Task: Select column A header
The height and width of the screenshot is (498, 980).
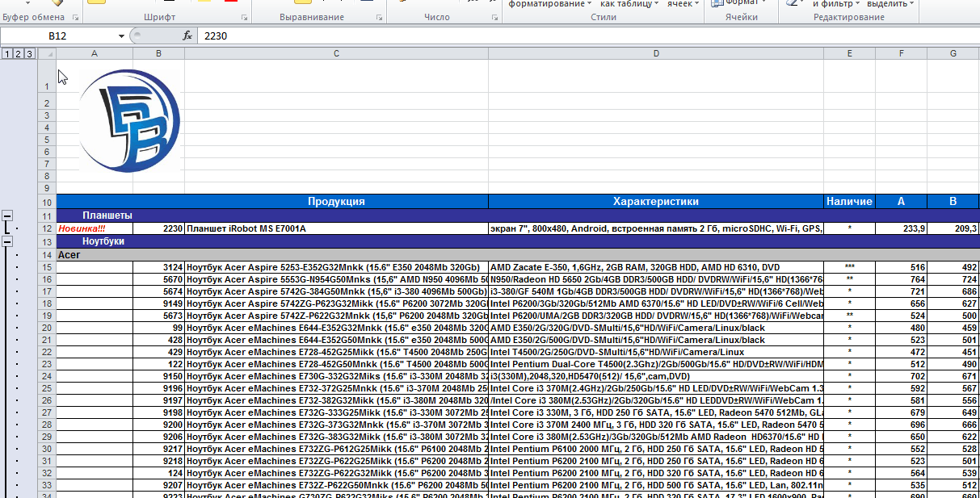Action: point(95,54)
